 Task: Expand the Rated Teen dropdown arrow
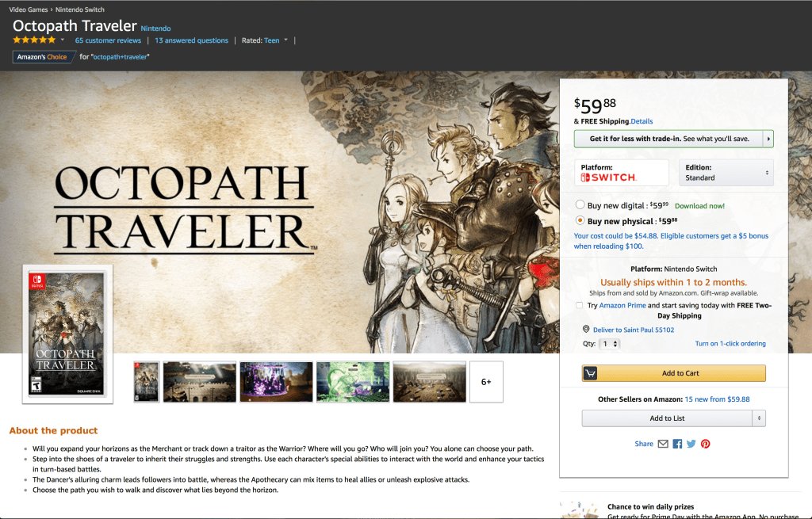[x=285, y=40]
